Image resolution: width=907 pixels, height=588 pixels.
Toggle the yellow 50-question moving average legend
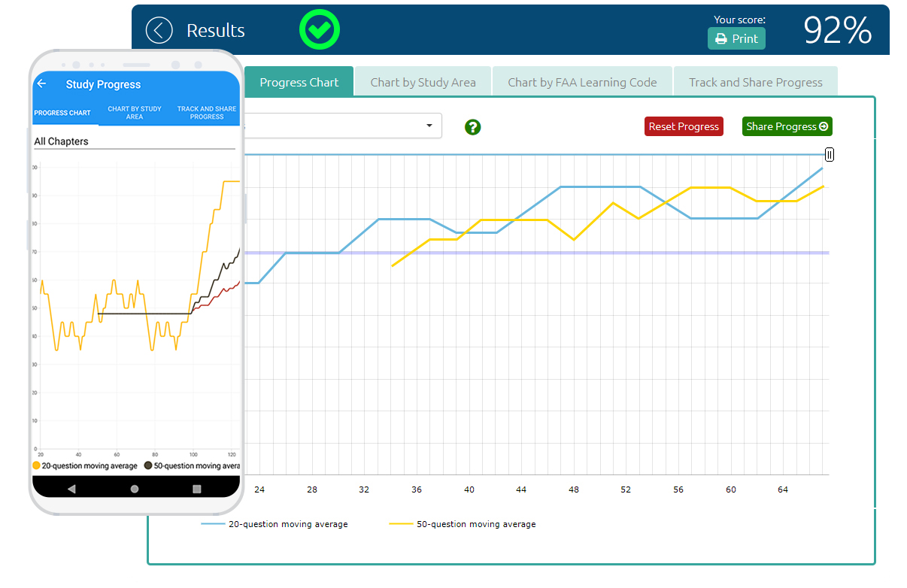(463, 524)
